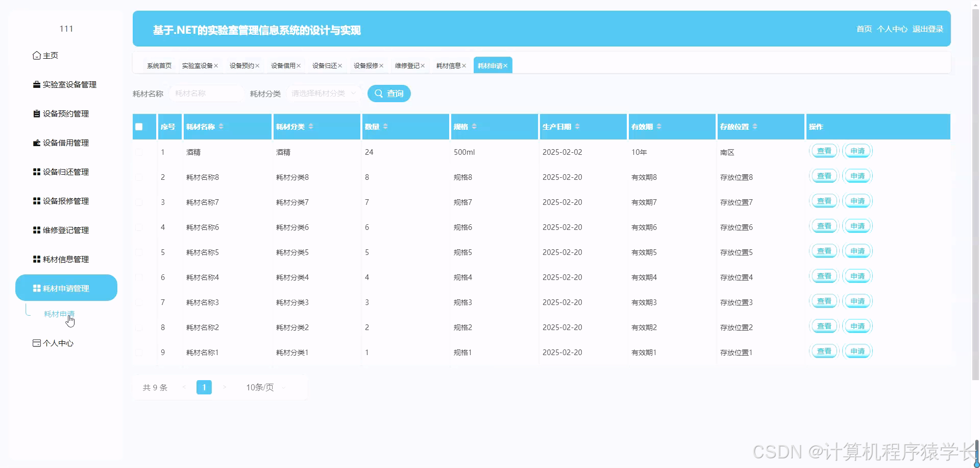Sort by 有效期 column arrows
The image size is (980, 468).
click(x=659, y=126)
